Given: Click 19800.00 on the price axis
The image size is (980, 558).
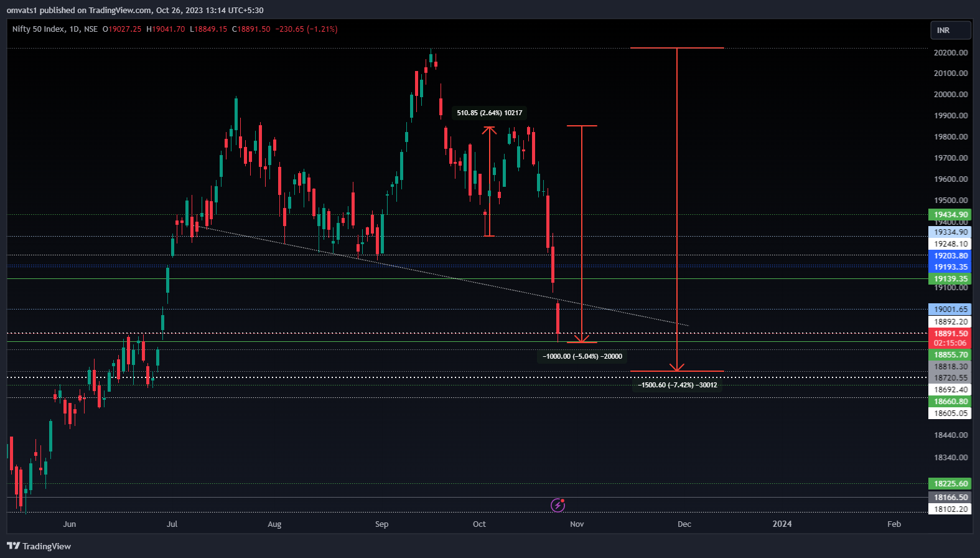Looking at the screenshot, I should point(951,137).
